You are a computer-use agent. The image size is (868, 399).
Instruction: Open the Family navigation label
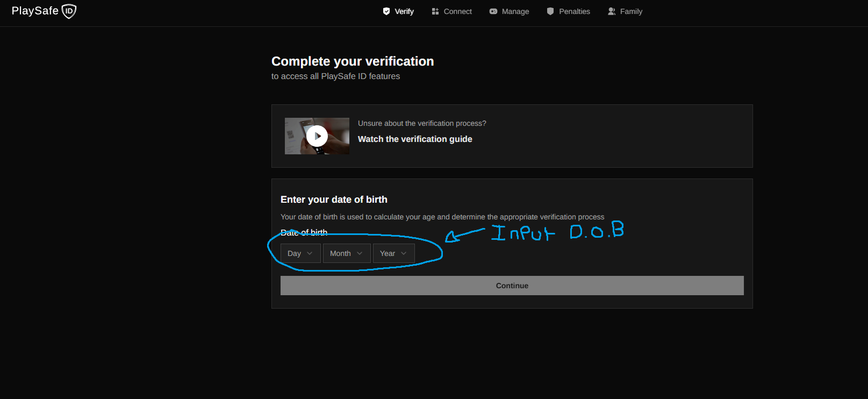(631, 11)
